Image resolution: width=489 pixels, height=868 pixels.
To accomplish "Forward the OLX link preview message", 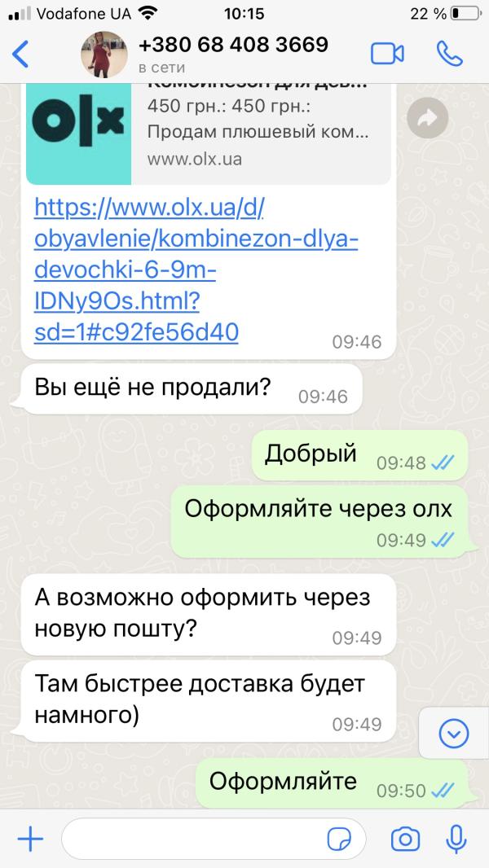I will point(427,117).
